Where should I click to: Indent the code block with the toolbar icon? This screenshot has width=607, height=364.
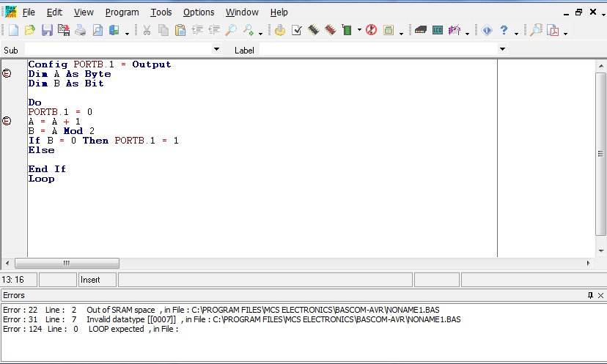[197, 30]
